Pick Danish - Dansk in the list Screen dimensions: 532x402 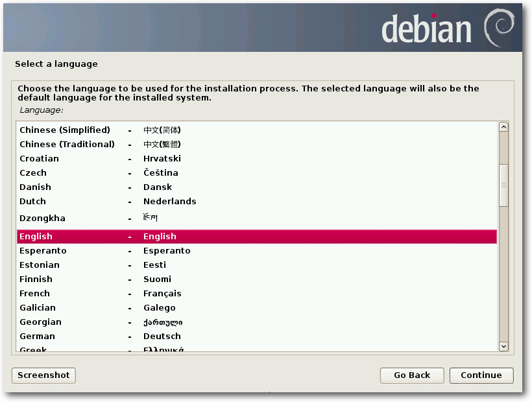[257, 187]
